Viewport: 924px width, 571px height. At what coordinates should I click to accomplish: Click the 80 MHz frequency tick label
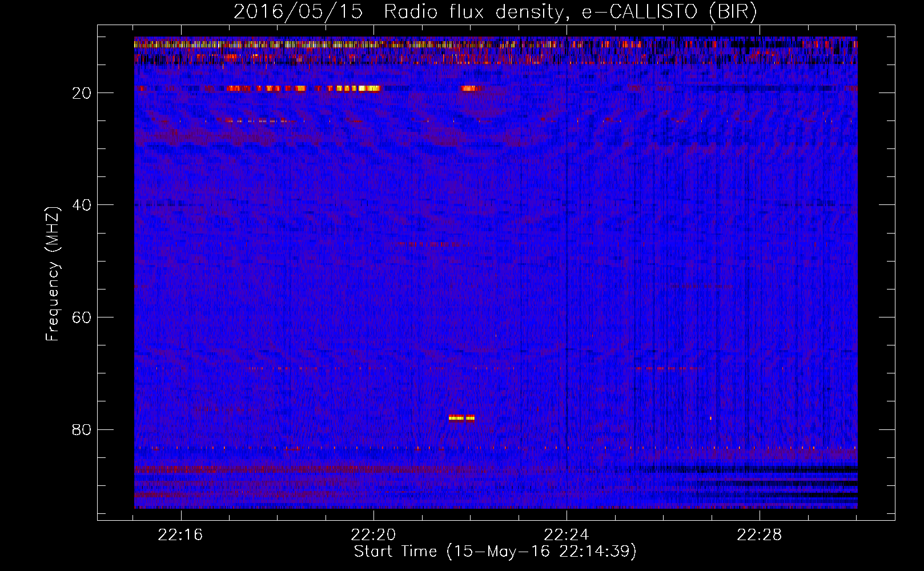tap(82, 429)
